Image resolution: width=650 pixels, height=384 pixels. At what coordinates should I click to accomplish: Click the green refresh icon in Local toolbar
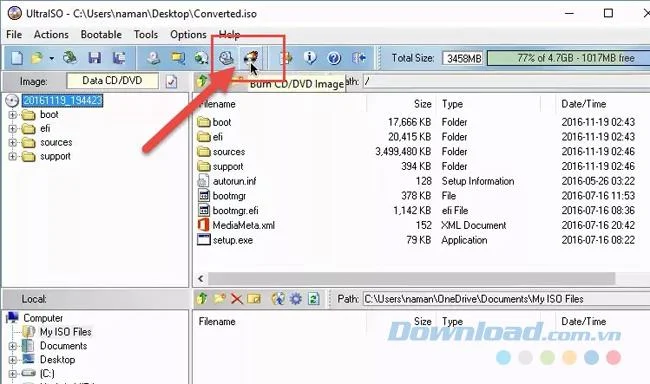click(314, 299)
